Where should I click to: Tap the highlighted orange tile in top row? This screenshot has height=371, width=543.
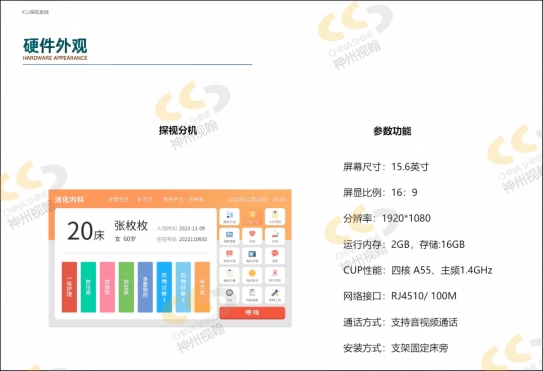252,217
